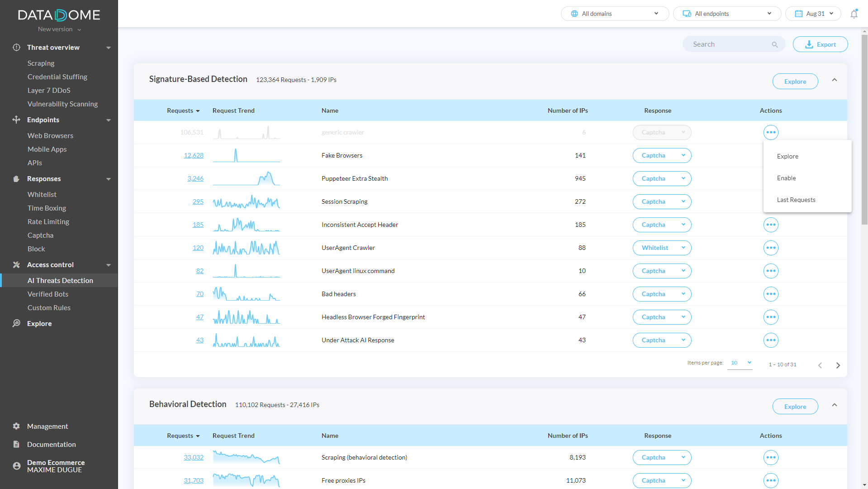Collapse the Behavioral Detection section
Viewport: 868px width, 489px height.
pos(835,405)
